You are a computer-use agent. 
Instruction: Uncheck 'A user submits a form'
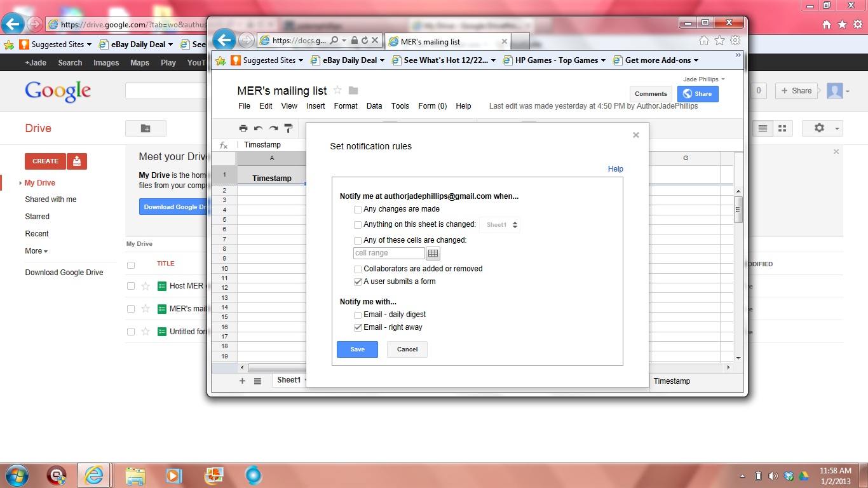[x=358, y=282]
